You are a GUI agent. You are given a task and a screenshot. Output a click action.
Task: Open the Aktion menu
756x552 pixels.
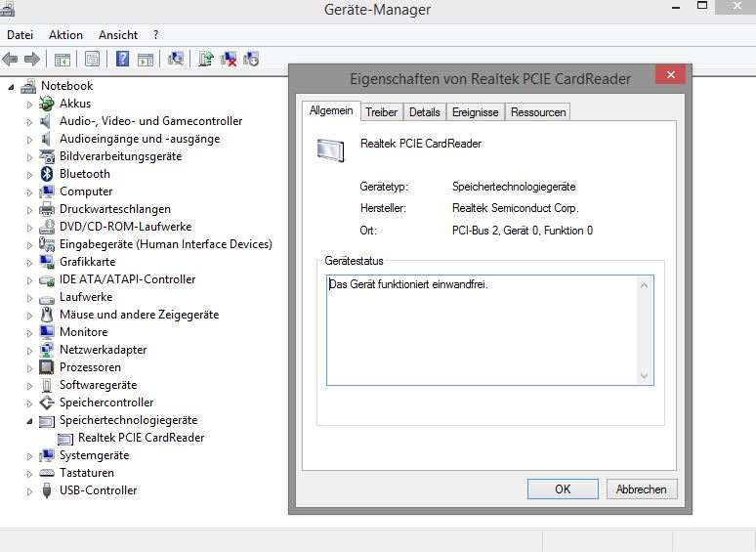point(65,35)
